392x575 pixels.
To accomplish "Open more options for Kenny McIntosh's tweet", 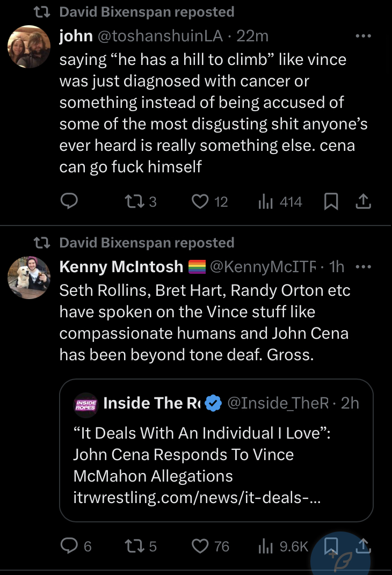I will [x=364, y=267].
